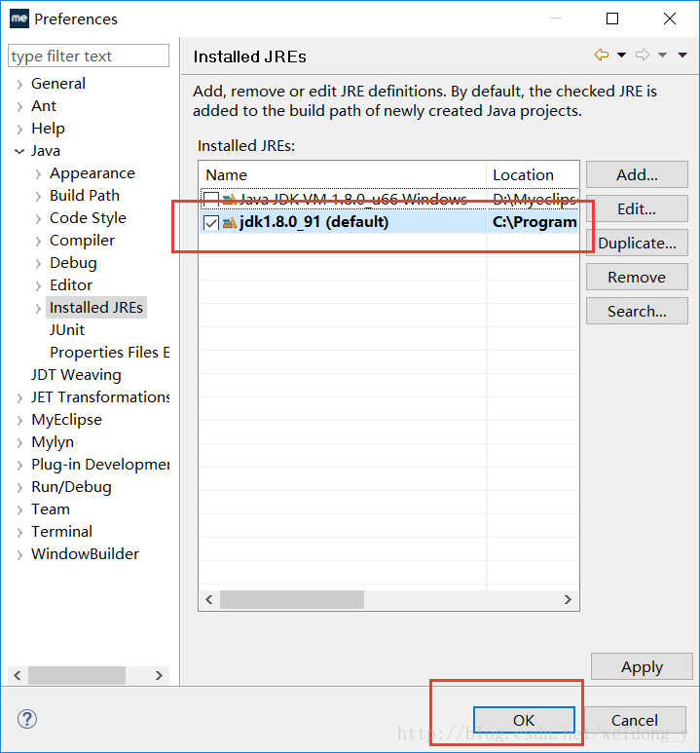Select the Installed JREs tree item

pyautogui.click(x=96, y=308)
